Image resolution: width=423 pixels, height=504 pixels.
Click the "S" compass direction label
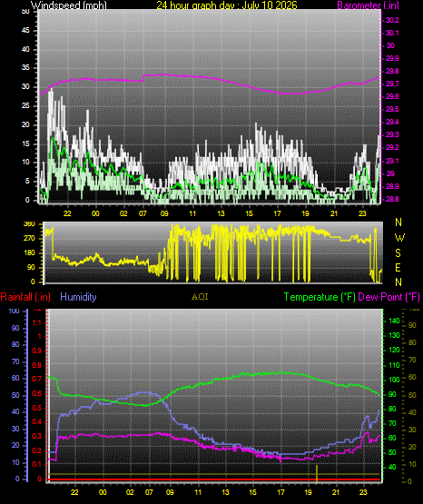(x=398, y=253)
